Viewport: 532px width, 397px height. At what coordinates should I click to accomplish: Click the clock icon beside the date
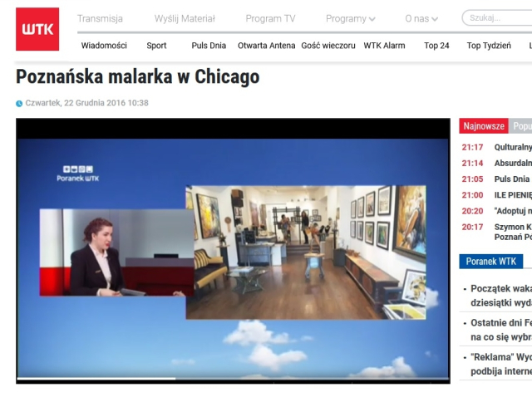[x=19, y=104]
